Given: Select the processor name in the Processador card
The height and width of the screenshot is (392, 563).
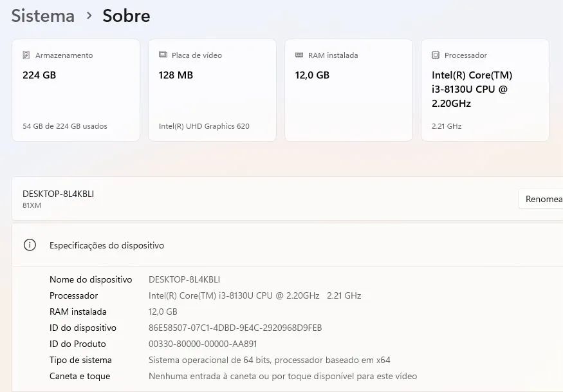Looking at the screenshot, I should pos(472,89).
